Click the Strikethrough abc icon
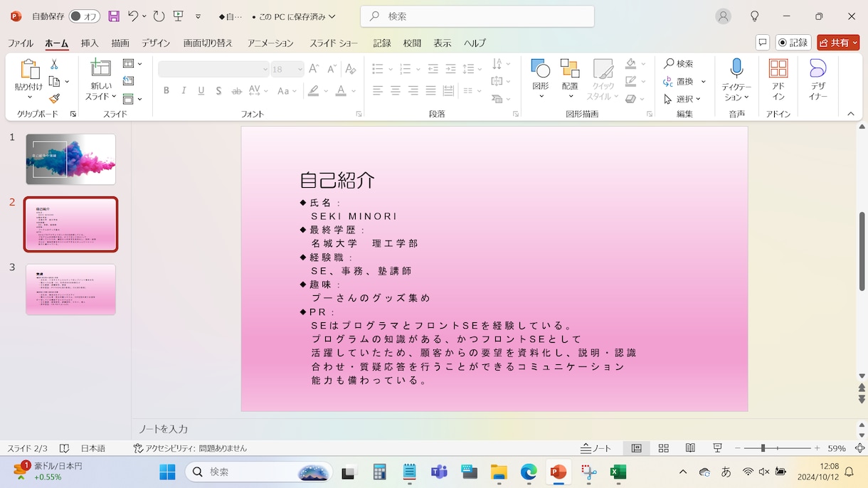The image size is (868, 488). pyautogui.click(x=237, y=90)
